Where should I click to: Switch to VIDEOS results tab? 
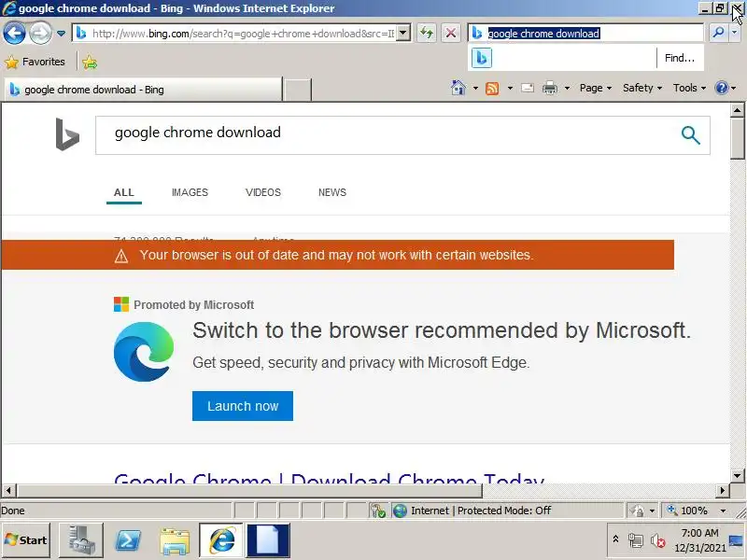[x=263, y=192]
